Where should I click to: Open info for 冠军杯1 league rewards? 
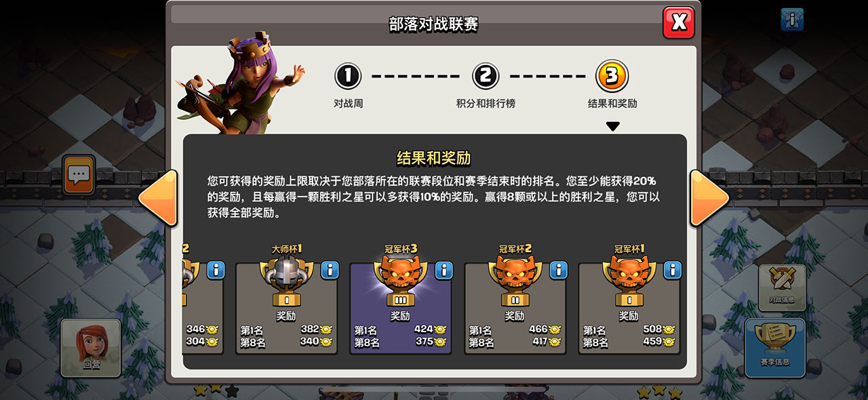pos(672,270)
